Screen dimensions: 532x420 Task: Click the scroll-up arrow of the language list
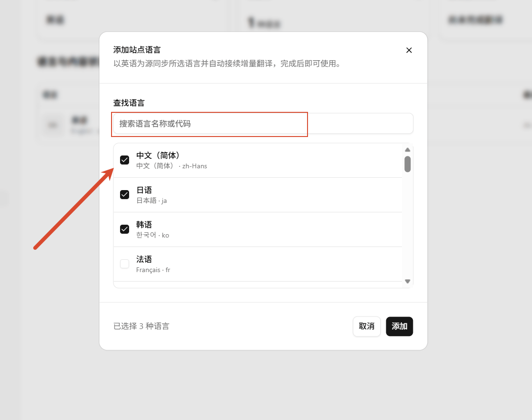tap(408, 150)
